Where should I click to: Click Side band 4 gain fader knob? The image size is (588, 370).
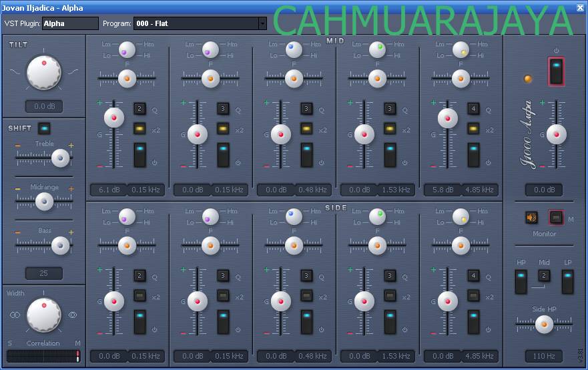click(x=364, y=301)
